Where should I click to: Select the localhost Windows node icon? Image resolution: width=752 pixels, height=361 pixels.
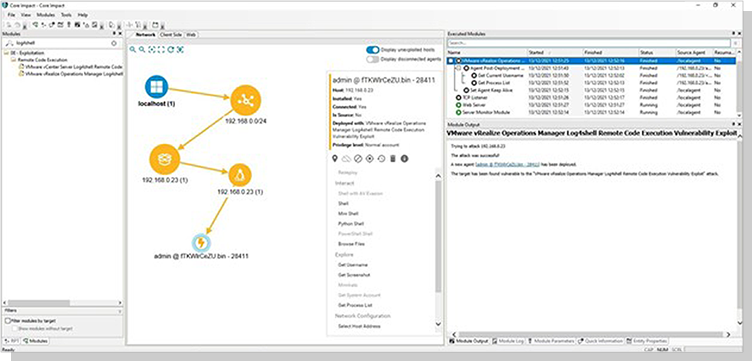(x=156, y=87)
